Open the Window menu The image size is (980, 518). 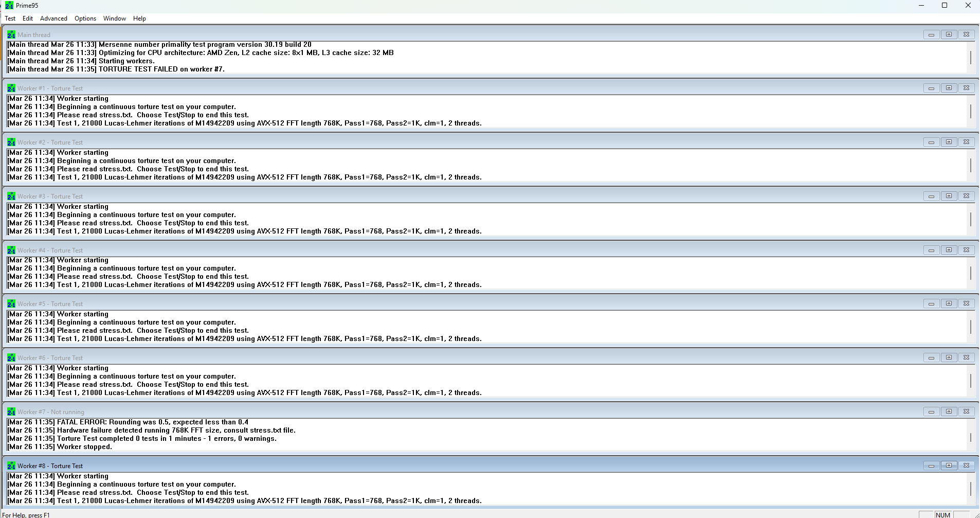coord(115,19)
